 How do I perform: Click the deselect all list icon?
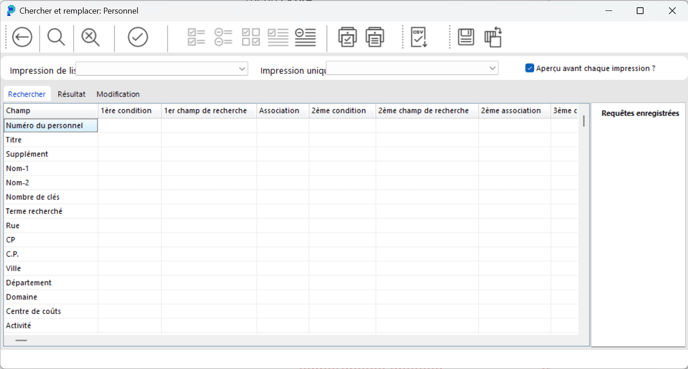[x=223, y=37]
